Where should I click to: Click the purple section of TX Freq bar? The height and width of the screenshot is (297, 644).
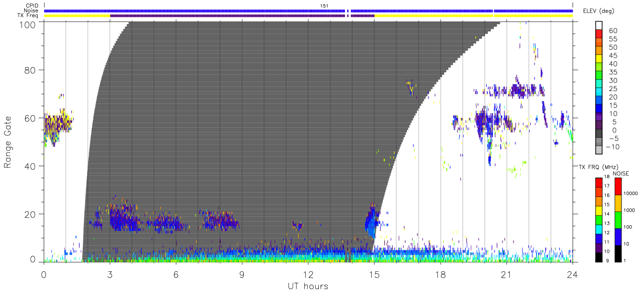click(x=242, y=16)
